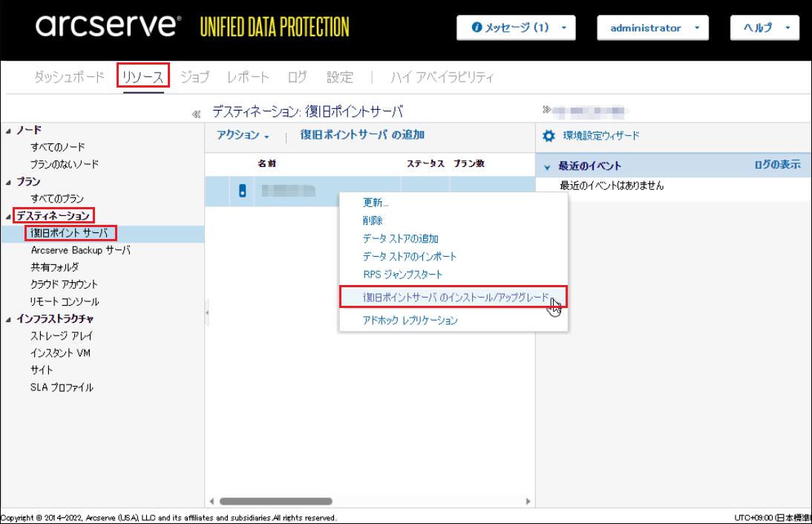Open the アクション dropdown menu

243,135
